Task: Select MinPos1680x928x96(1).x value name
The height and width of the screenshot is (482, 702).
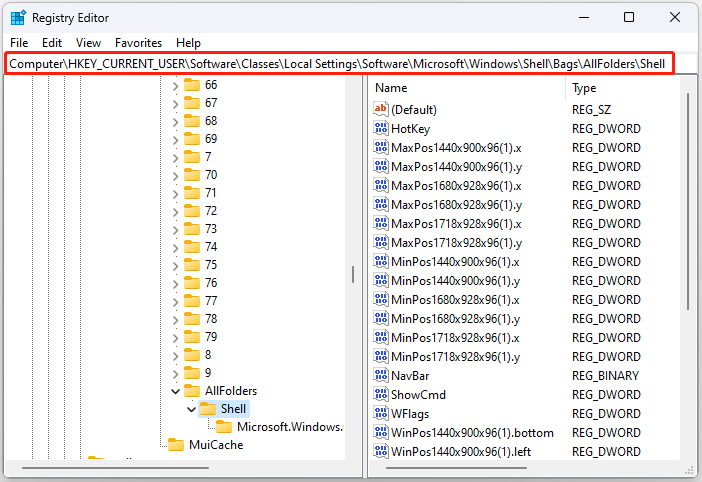Action: click(x=455, y=300)
